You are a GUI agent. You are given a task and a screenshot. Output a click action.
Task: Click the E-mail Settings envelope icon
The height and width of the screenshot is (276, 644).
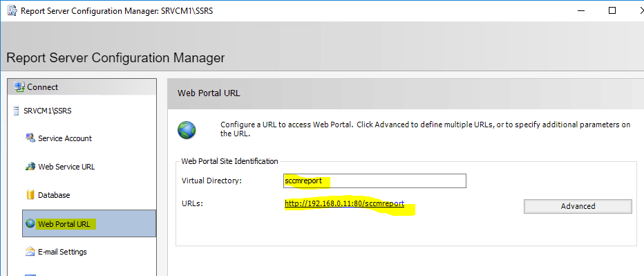coord(30,252)
